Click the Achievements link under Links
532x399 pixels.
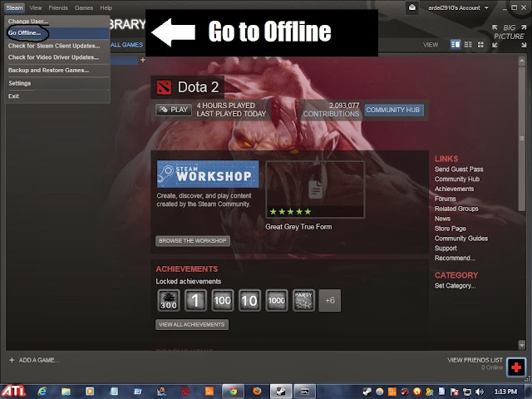(x=454, y=189)
